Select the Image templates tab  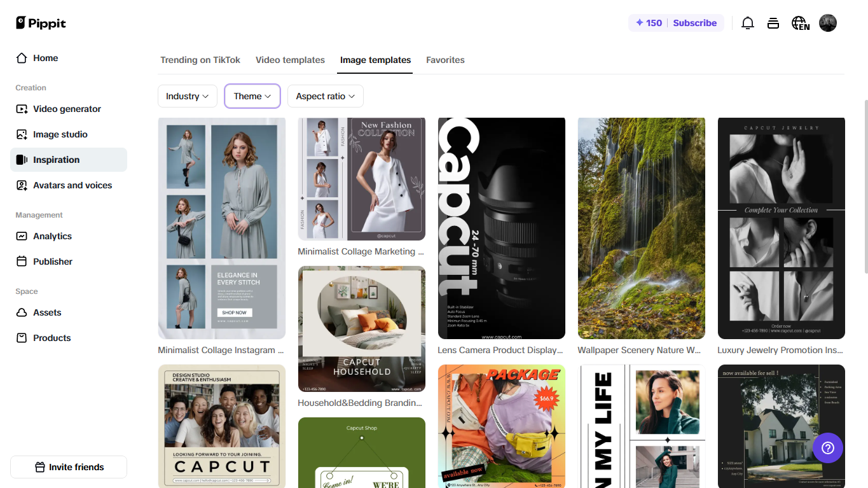point(376,60)
